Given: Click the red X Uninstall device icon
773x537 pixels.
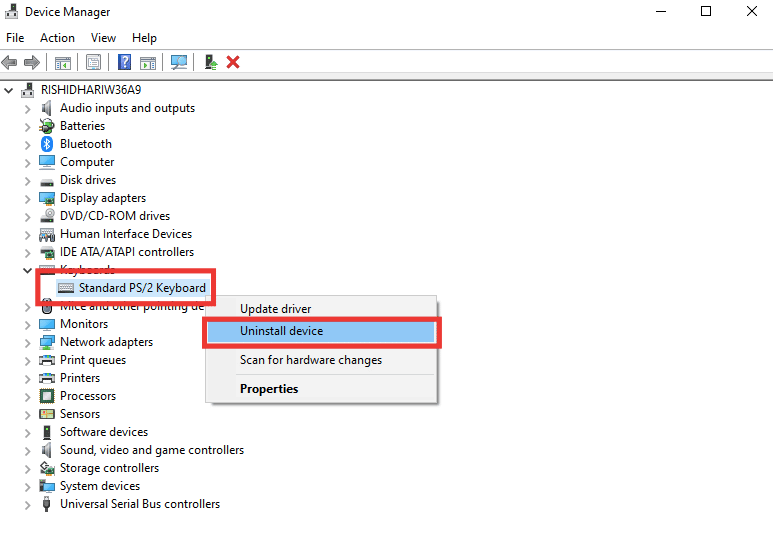Looking at the screenshot, I should 233,62.
